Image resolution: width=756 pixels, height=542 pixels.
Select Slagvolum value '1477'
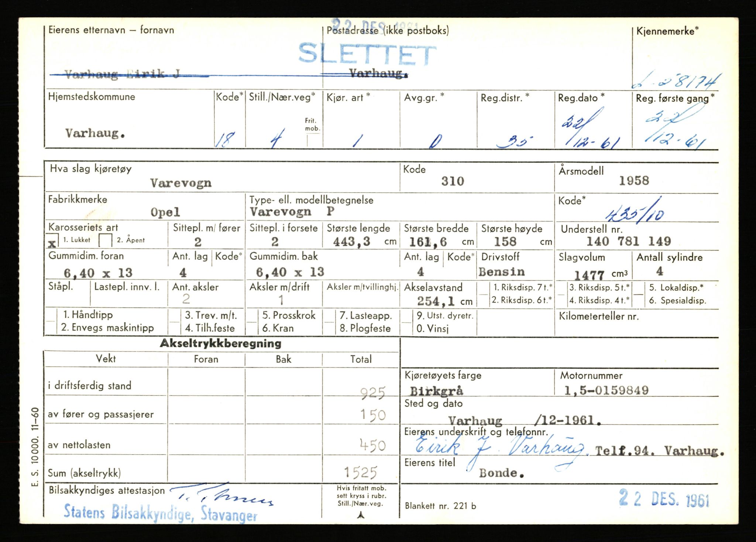tap(589, 275)
